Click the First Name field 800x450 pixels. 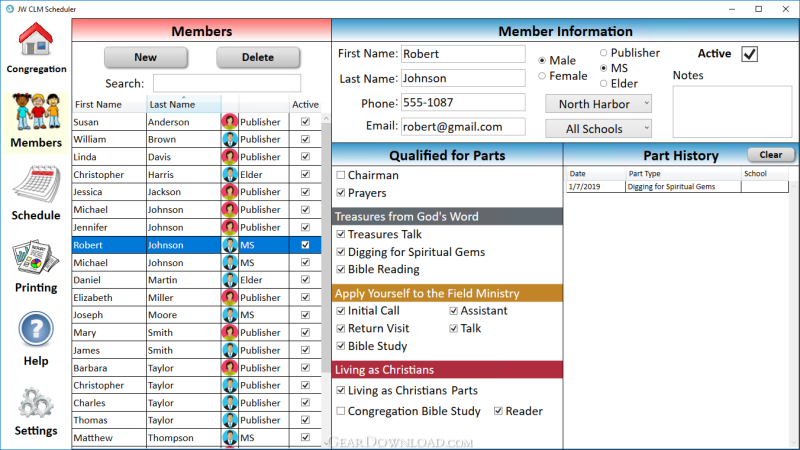[463, 54]
